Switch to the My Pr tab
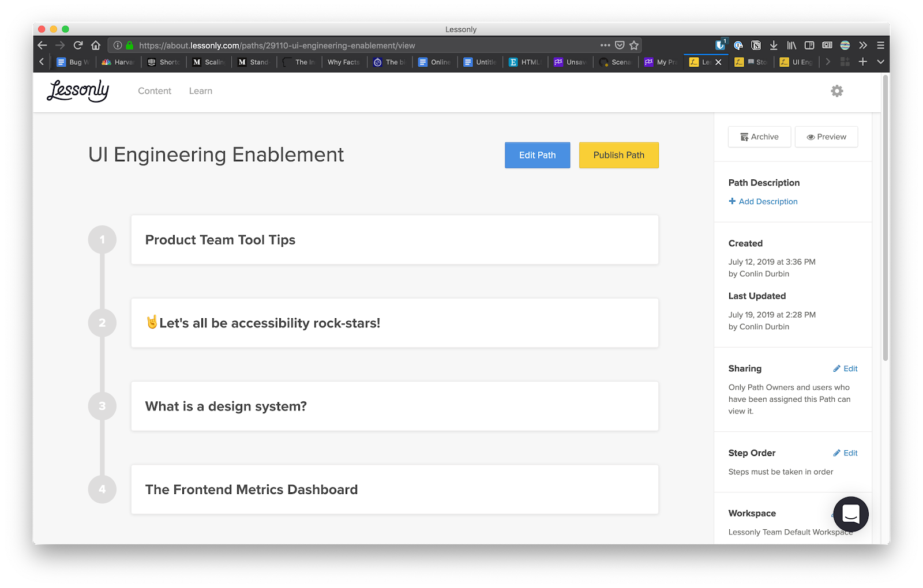 tap(661, 62)
